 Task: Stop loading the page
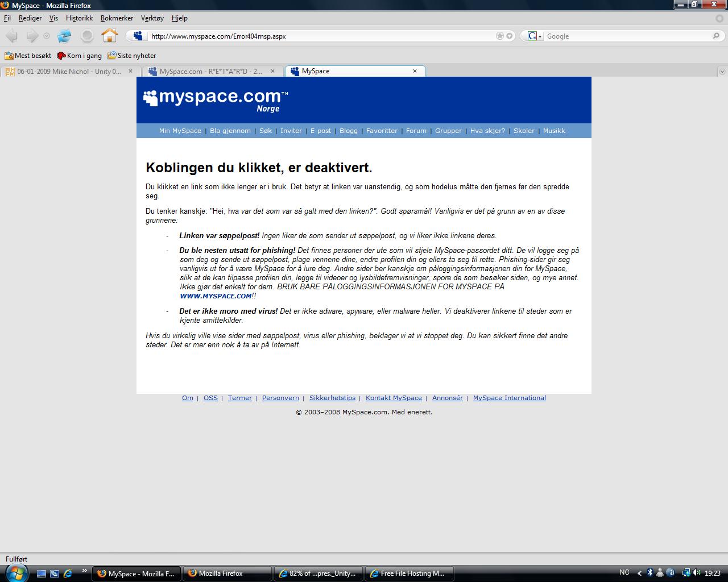click(87, 36)
